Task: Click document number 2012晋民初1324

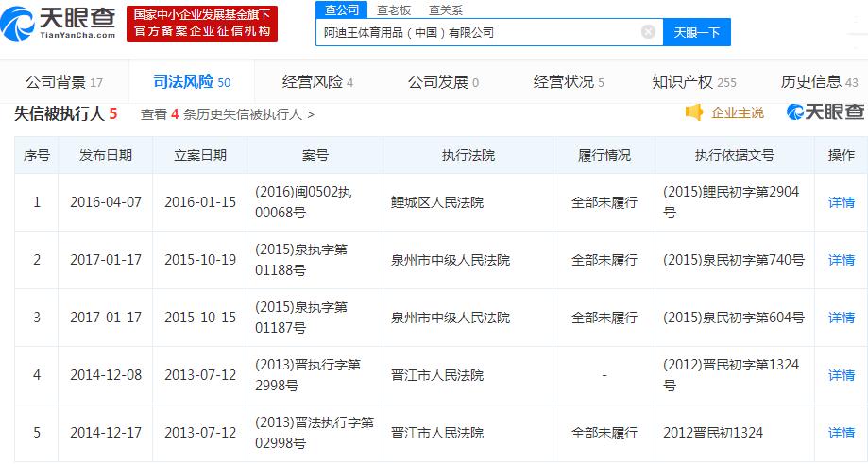Action: (713, 433)
